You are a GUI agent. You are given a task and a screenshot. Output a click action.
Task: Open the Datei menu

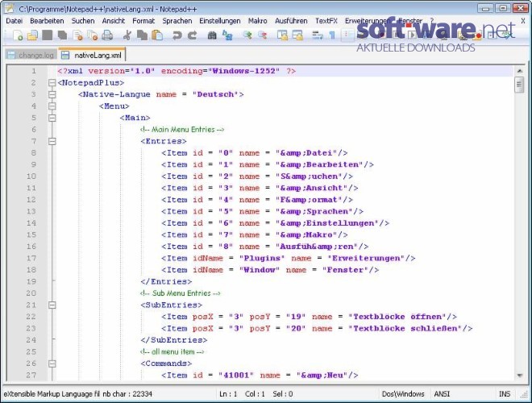pos(15,21)
